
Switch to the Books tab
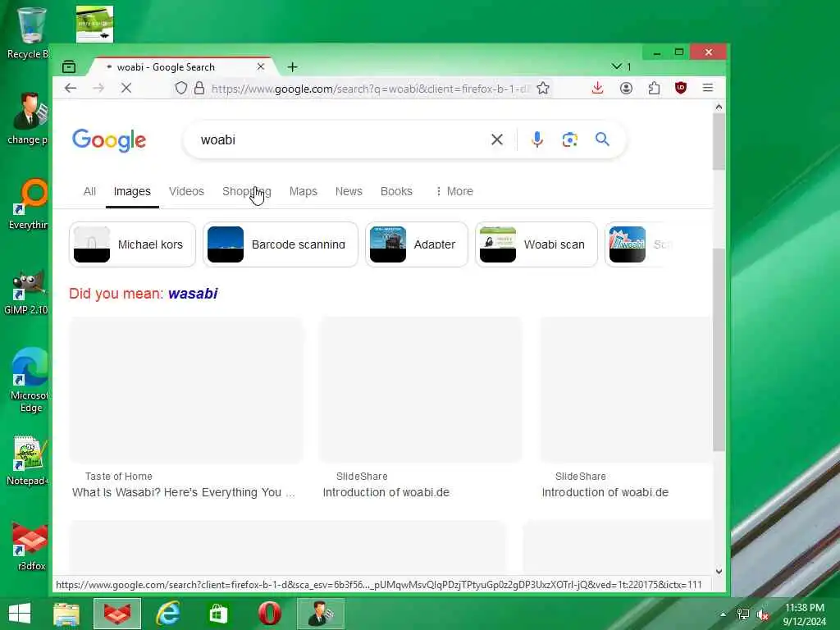(396, 191)
